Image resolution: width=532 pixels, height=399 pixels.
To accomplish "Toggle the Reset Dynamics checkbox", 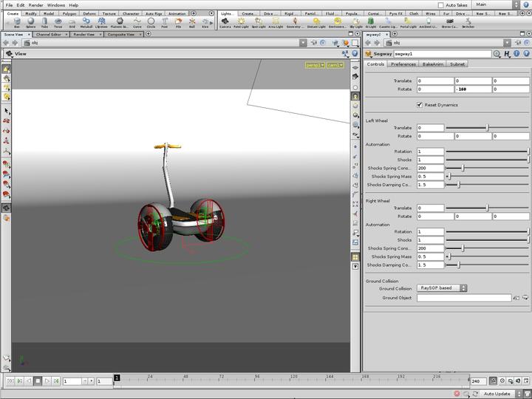I will pyautogui.click(x=420, y=105).
